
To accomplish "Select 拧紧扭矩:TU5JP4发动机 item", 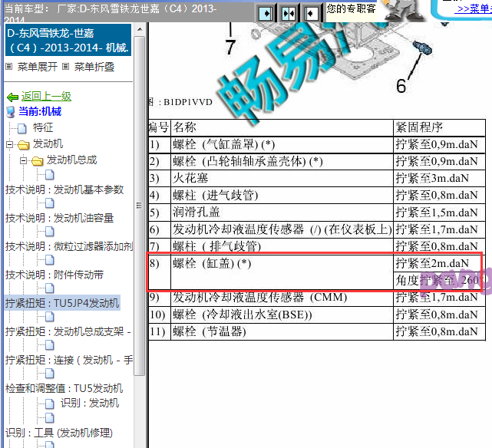I will 62,303.
